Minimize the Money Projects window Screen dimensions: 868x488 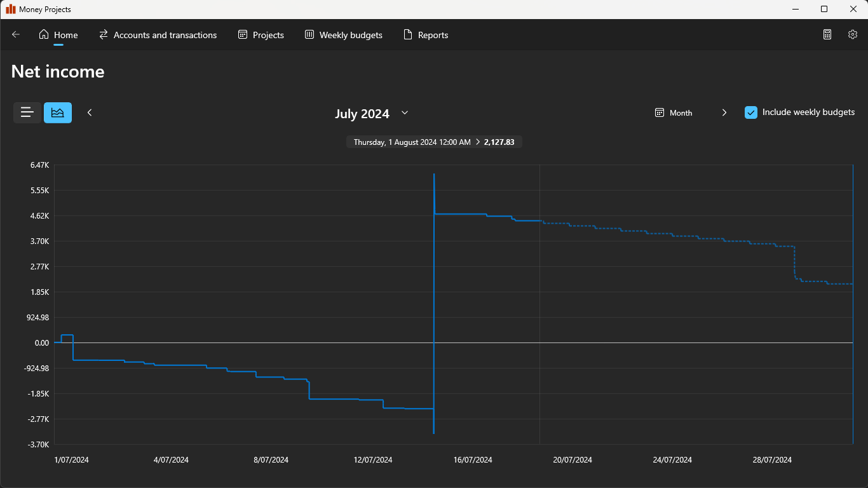pyautogui.click(x=795, y=10)
